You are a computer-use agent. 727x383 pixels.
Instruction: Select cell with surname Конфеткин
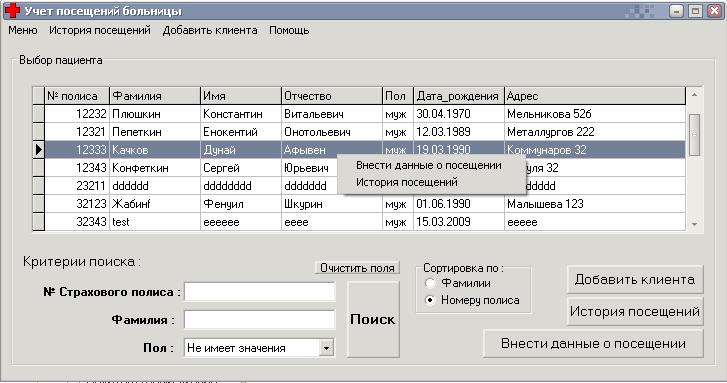[155, 168]
